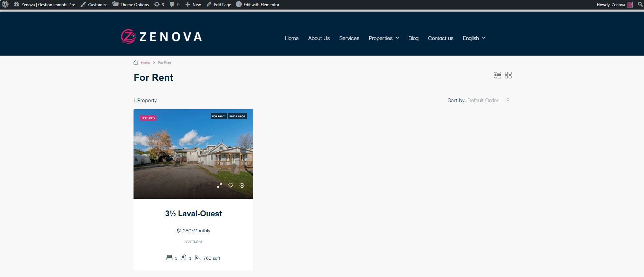Viewport: 644px width, 277px height.
Task: Click the bedroom icon
Action: pyautogui.click(x=169, y=258)
